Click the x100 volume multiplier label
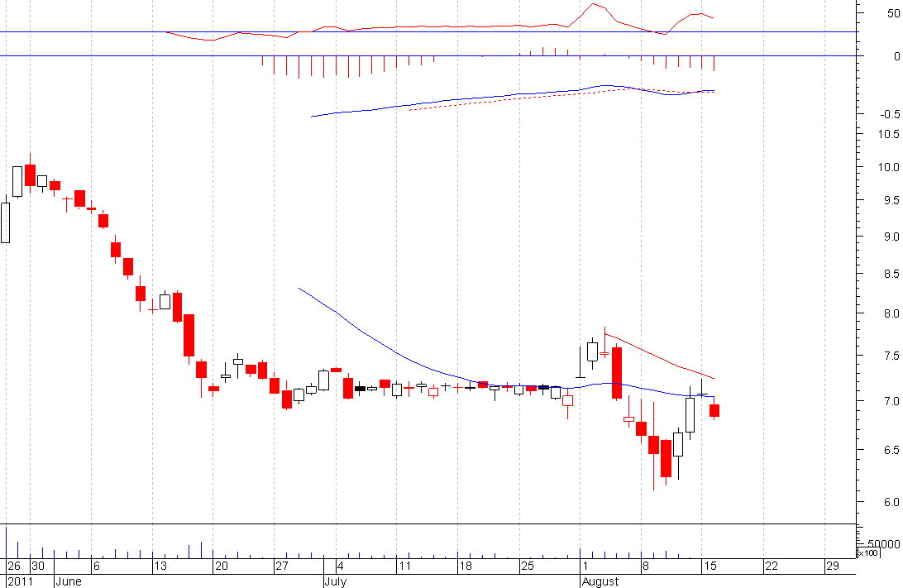The width and height of the screenshot is (903, 588). point(868,553)
